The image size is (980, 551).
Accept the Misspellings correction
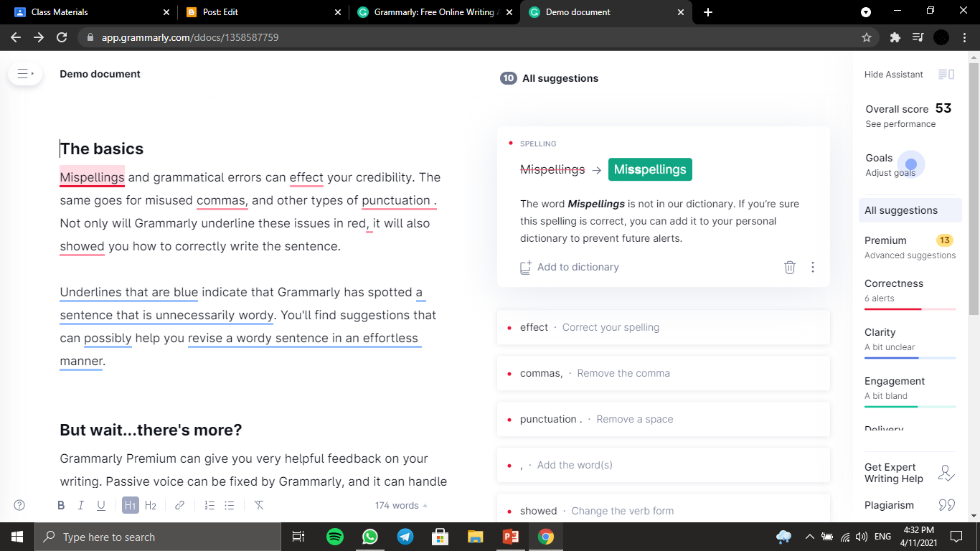[650, 169]
